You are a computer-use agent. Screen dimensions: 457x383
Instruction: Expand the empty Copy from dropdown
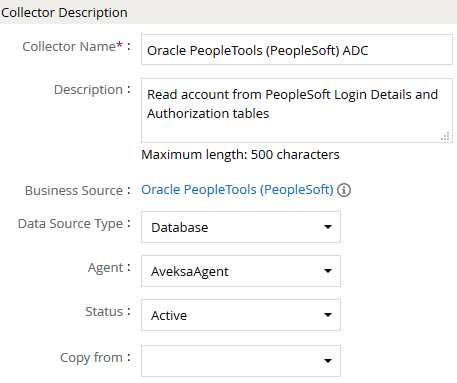(241, 361)
